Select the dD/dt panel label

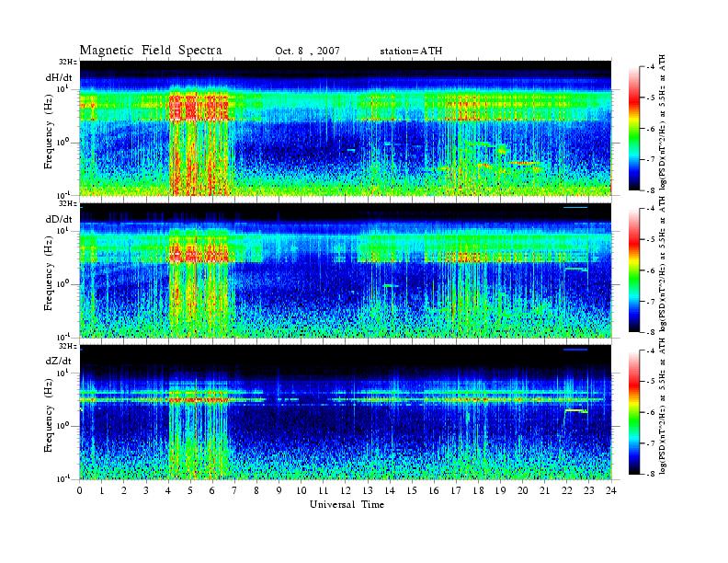pyautogui.click(x=59, y=219)
